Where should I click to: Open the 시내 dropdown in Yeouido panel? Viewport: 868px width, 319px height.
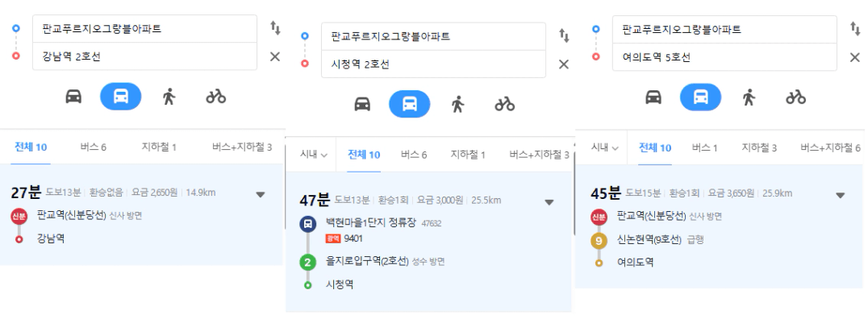coord(604,147)
